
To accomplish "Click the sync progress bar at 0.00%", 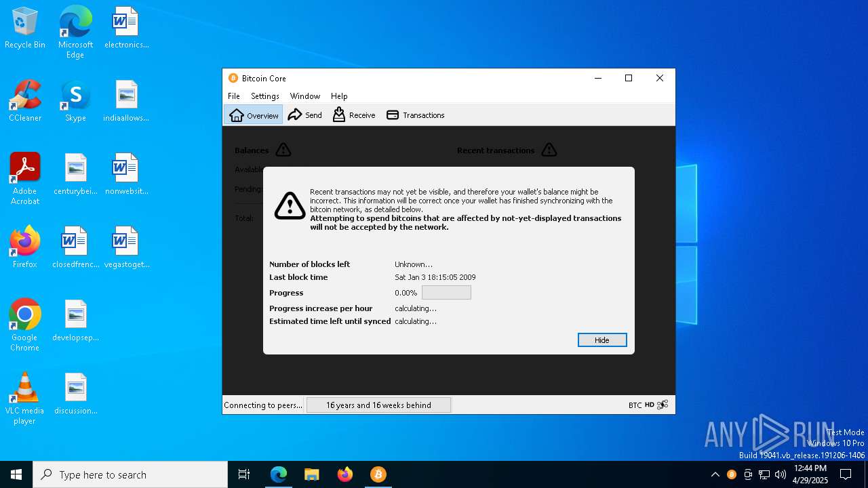I will (446, 293).
